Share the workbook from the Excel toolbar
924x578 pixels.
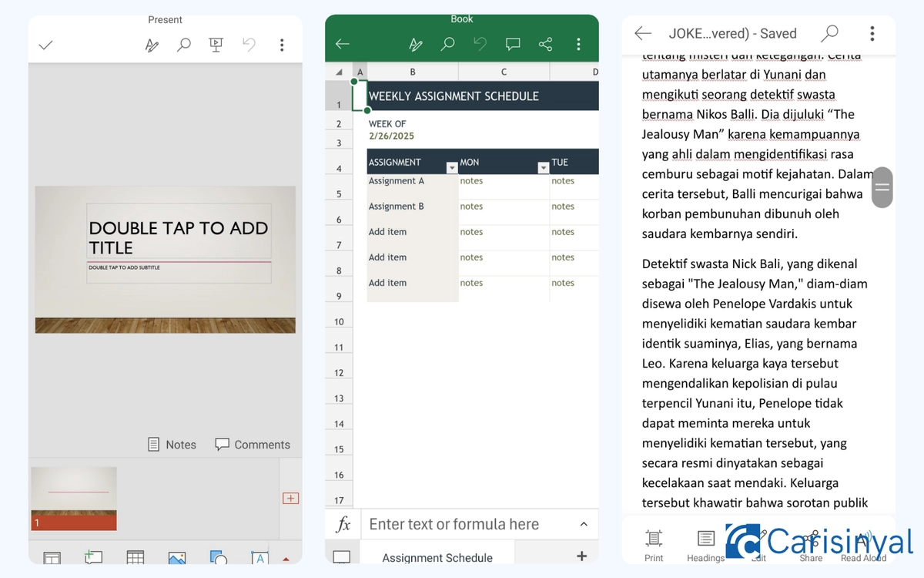pos(545,44)
